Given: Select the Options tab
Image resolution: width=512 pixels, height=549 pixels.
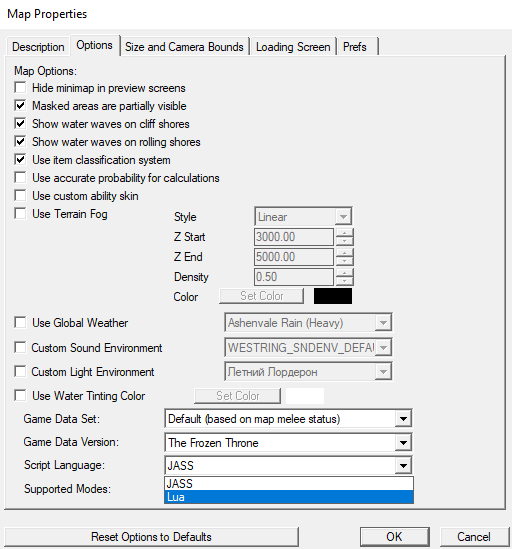Looking at the screenshot, I should tap(95, 45).
